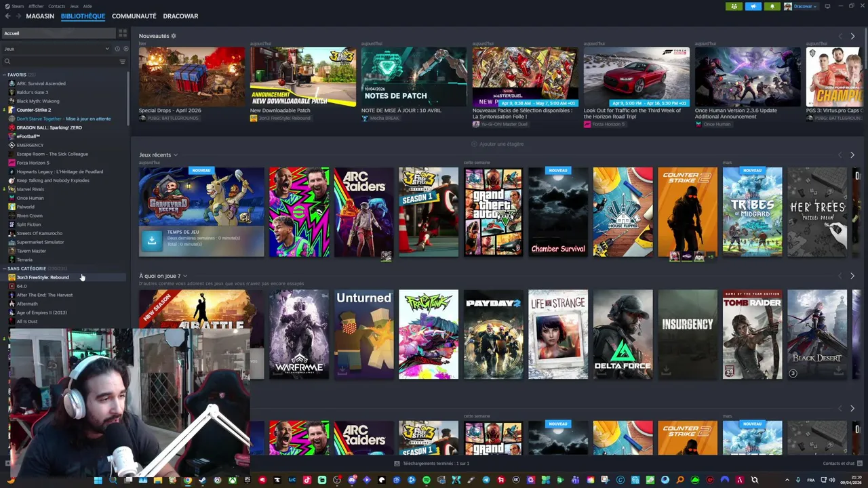This screenshot has width=868, height=488.
Task: Switch to the MAGASIN tab
Action: click(40, 16)
